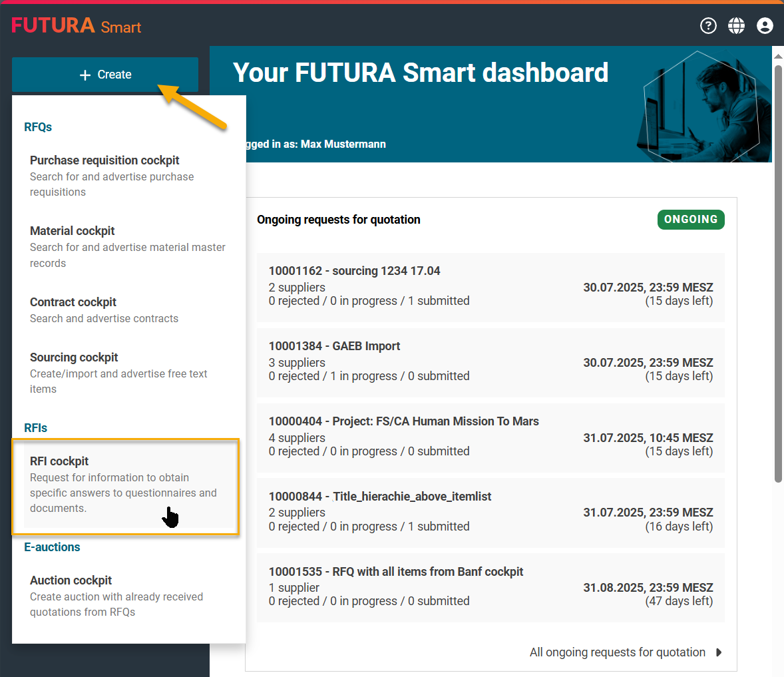Viewport: 784px width, 677px height.
Task: Select Material cockpit from the menu
Action: pos(73,231)
